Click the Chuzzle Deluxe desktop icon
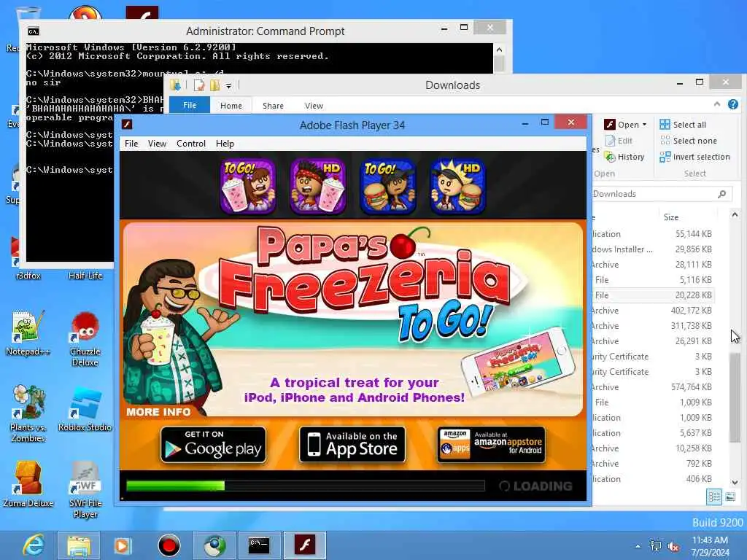Viewport: 747px width, 560px height. point(85,339)
